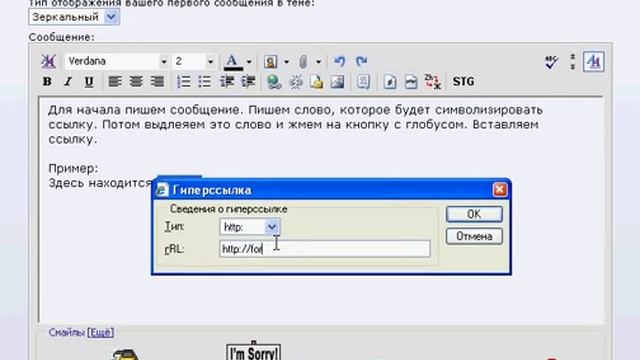Click the insert image icon
Viewport: 640px width, 360px height.
(x=337, y=82)
